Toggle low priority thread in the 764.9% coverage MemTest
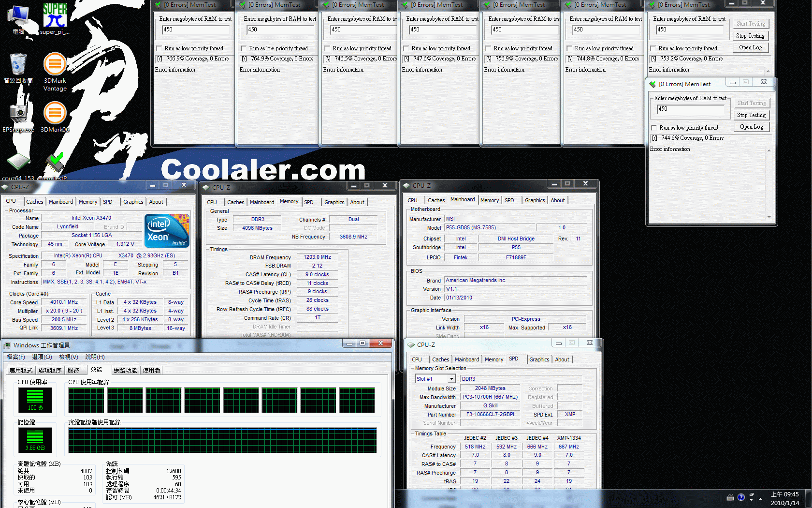The height and width of the screenshot is (508, 812). pos(244,48)
